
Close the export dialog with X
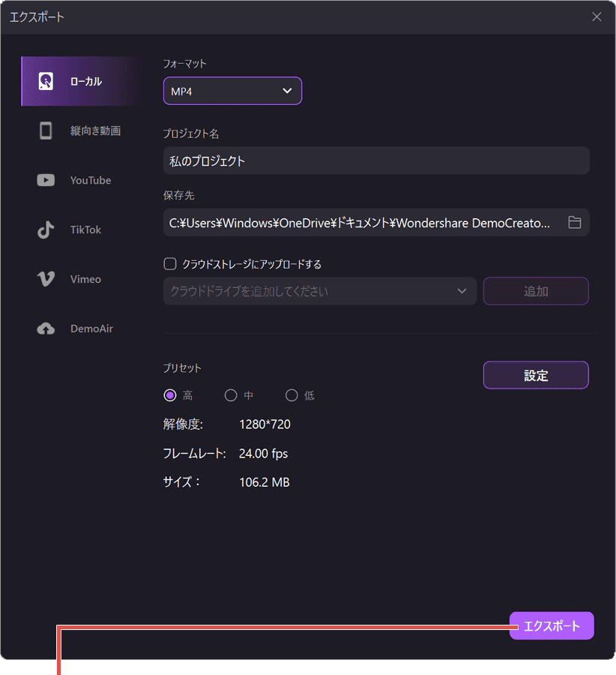click(x=597, y=17)
